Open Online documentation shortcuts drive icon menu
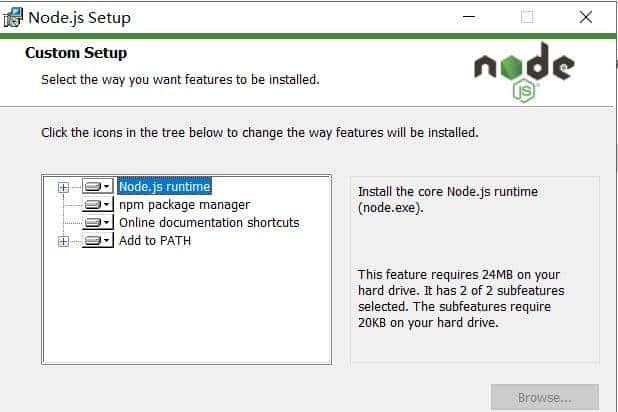Viewport: 618px width, 412px height. [x=98, y=222]
